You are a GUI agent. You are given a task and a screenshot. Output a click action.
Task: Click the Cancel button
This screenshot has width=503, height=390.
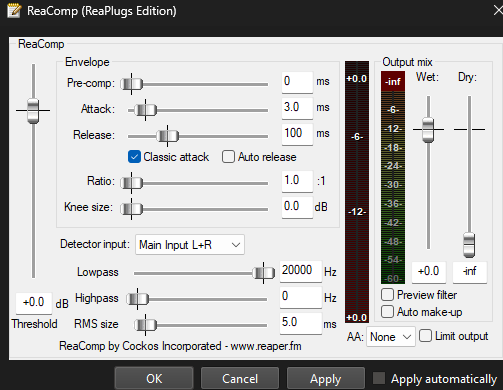[240, 379]
